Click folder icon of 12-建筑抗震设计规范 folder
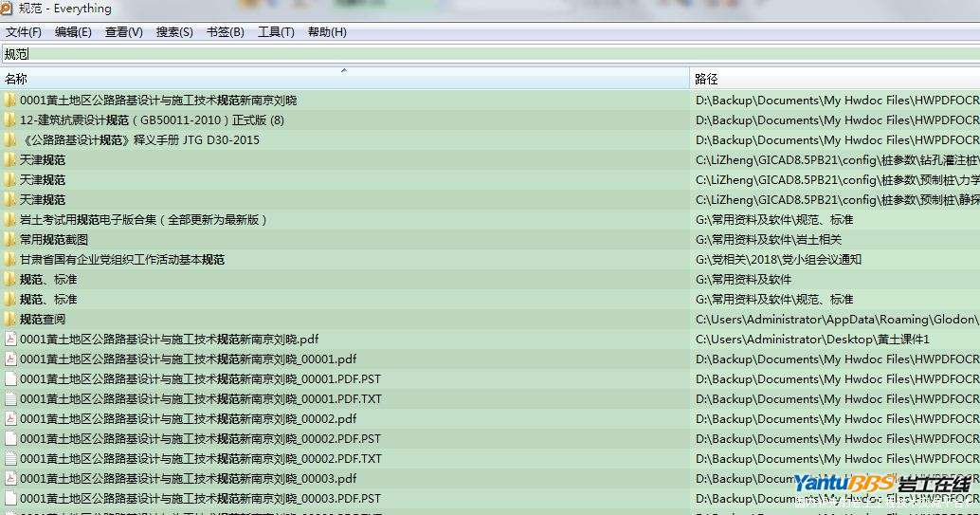This screenshot has height=515, width=980. point(9,120)
